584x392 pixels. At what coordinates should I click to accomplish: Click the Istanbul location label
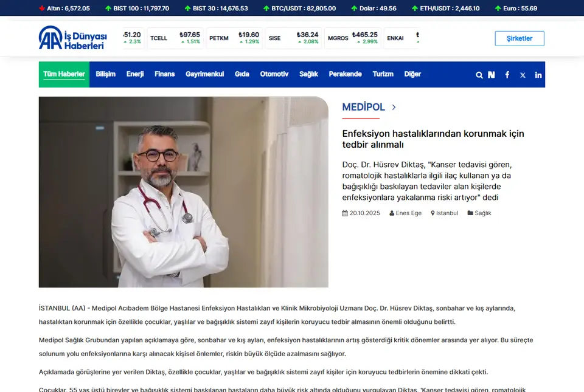pos(447,213)
